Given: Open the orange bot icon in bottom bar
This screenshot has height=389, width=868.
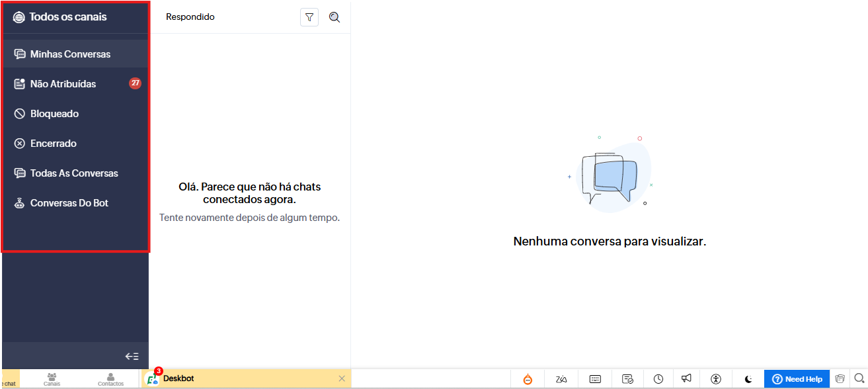Looking at the screenshot, I should tap(528, 379).
